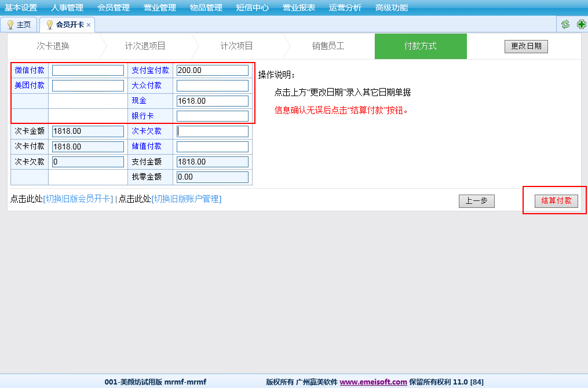The height and width of the screenshot is (388, 588).
Task: Open the 高级功能 menu
Action: click(x=391, y=8)
